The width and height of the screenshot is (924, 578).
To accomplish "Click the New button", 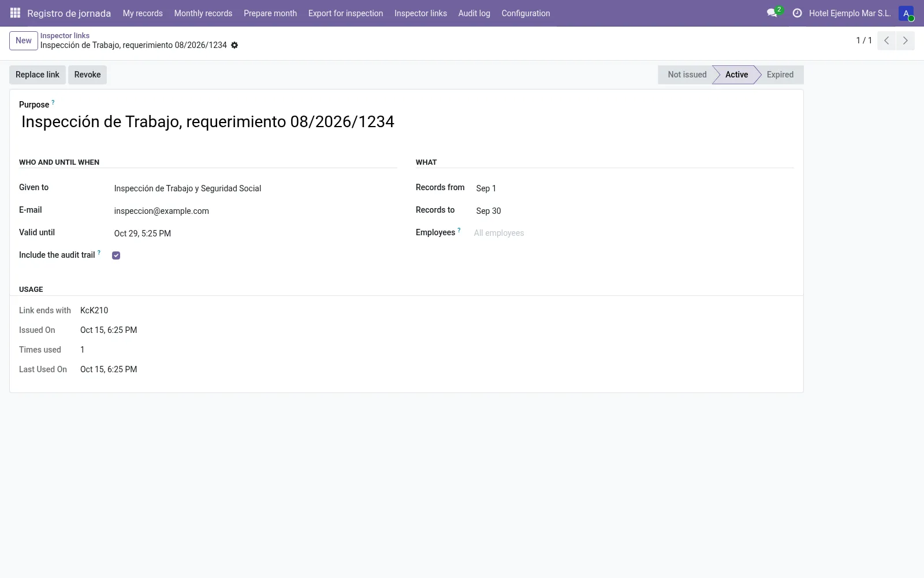I will tap(24, 40).
